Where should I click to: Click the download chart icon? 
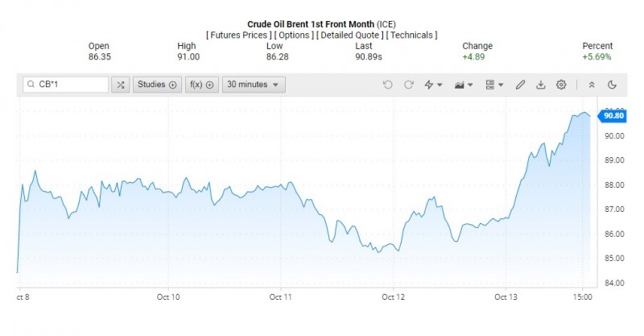541,85
